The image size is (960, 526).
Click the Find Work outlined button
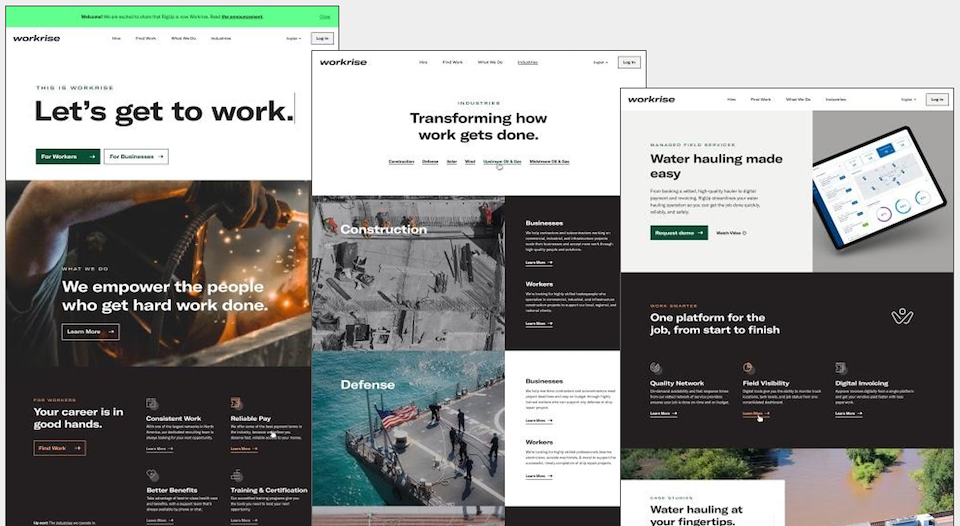[59, 448]
